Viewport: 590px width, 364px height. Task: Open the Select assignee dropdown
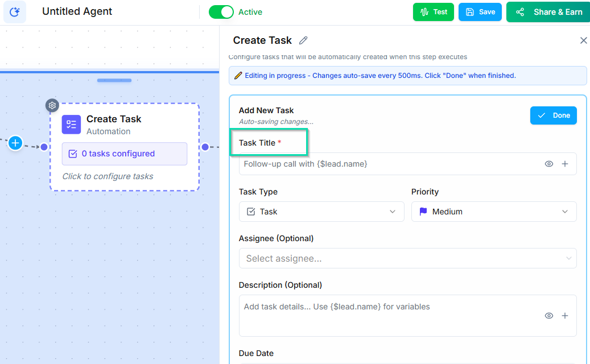pos(407,258)
